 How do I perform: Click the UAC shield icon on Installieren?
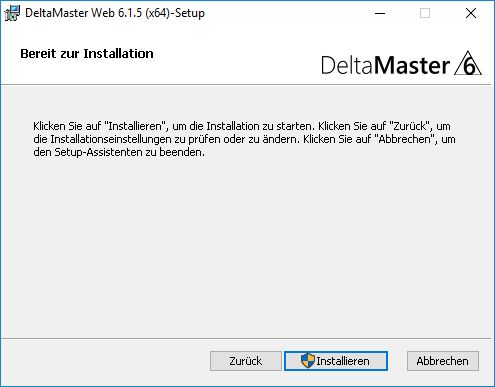(307, 361)
